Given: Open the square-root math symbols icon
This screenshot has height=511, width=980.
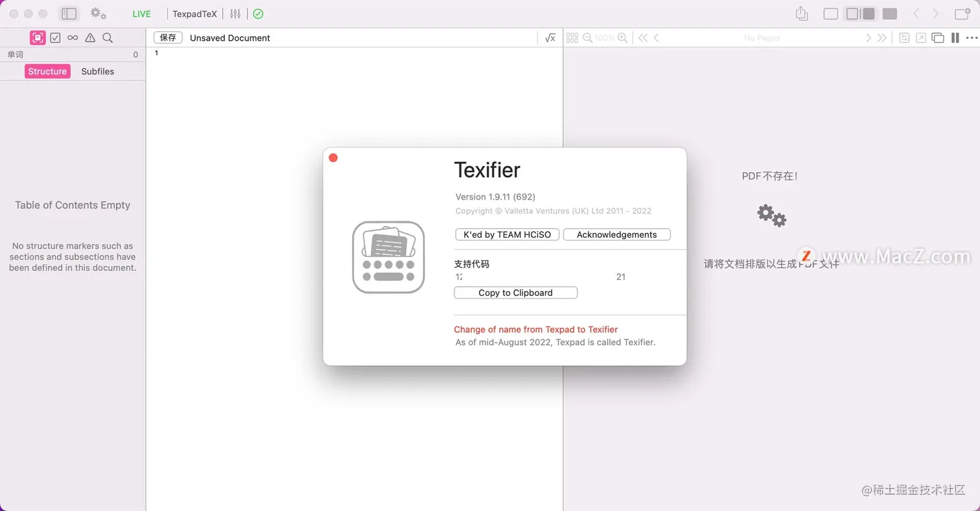Looking at the screenshot, I should (x=550, y=38).
